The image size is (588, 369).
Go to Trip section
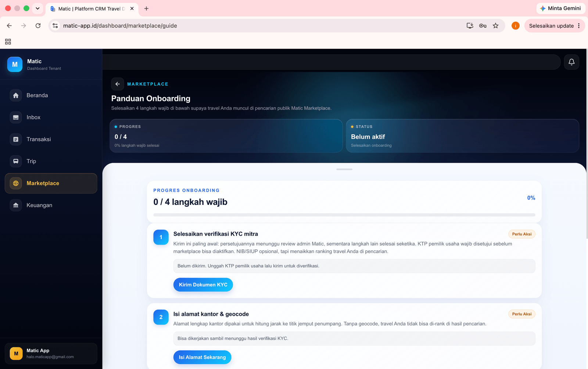51,161
